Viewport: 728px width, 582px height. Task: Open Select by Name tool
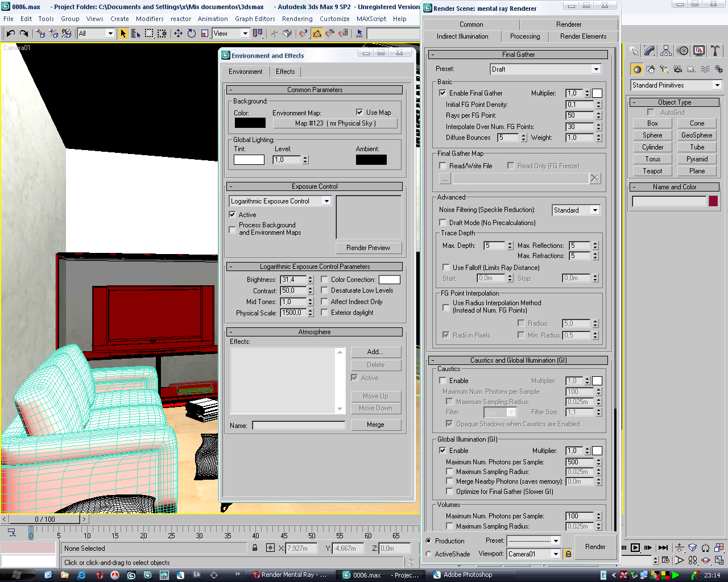(136, 34)
